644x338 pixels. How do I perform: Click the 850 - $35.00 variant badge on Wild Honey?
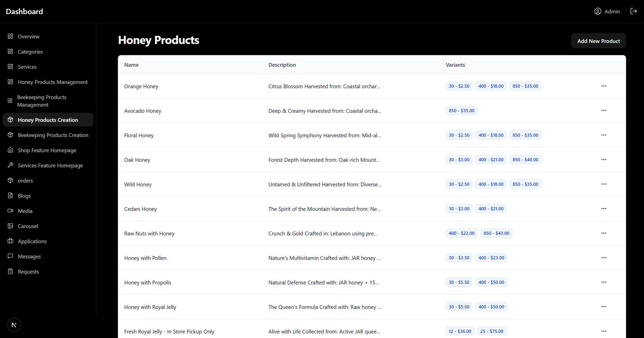(x=525, y=184)
